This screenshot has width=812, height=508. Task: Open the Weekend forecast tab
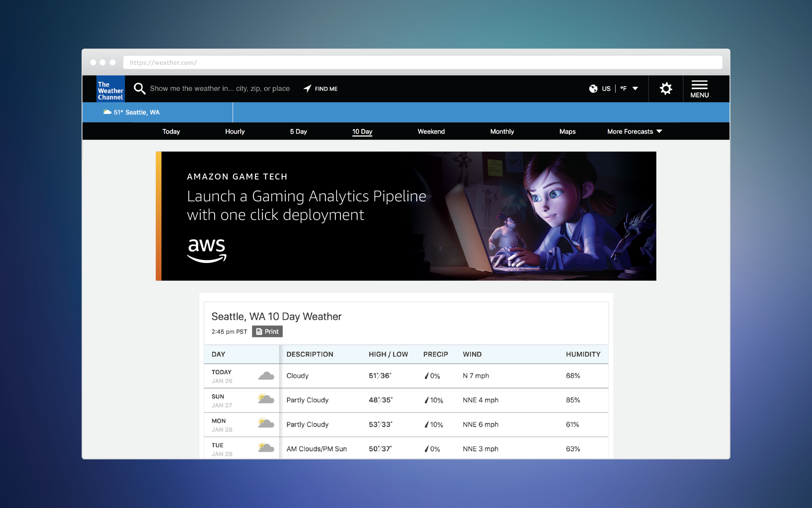point(431,131)
